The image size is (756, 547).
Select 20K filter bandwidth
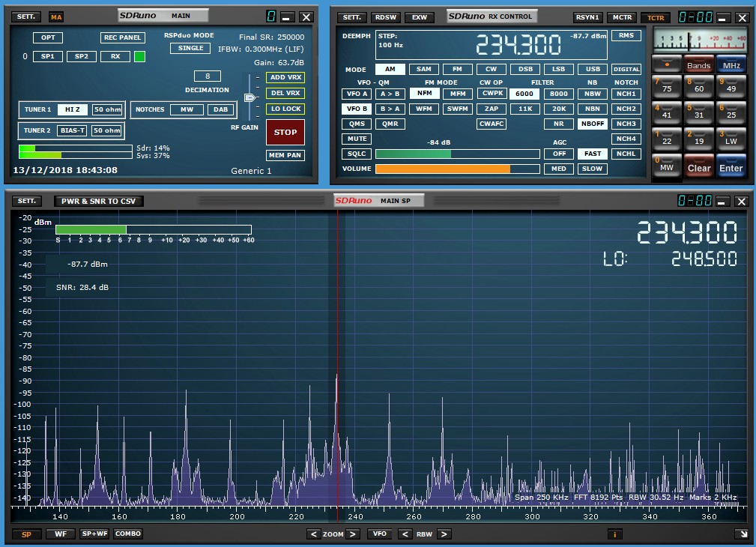tap(558, 109)
